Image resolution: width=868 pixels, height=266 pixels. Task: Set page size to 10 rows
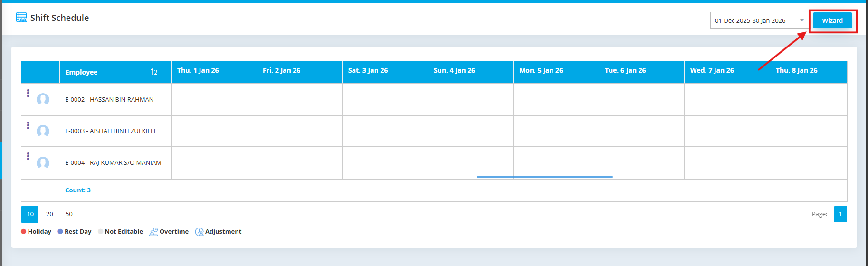click(x=30, y=214)
